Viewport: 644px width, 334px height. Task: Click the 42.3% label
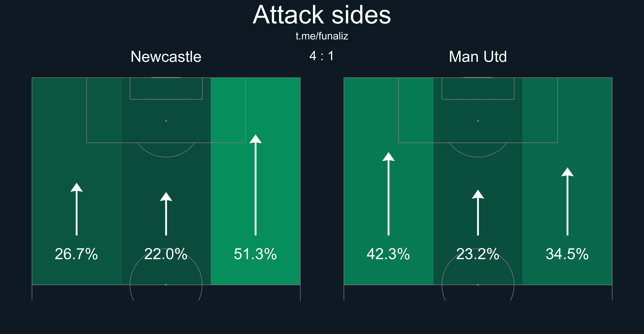coord(388,254)
